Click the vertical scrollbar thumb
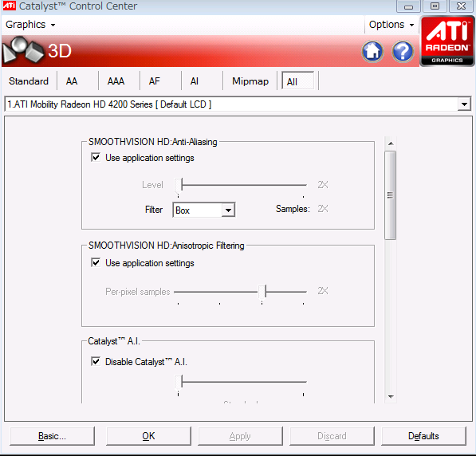This screenshot has height=456, width=476. pos(391,195)
